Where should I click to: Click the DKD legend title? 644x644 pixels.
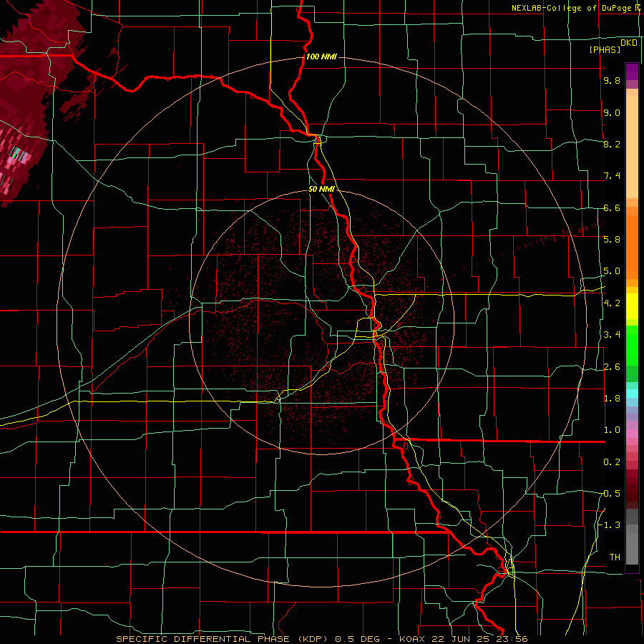(x=628, y=42)
